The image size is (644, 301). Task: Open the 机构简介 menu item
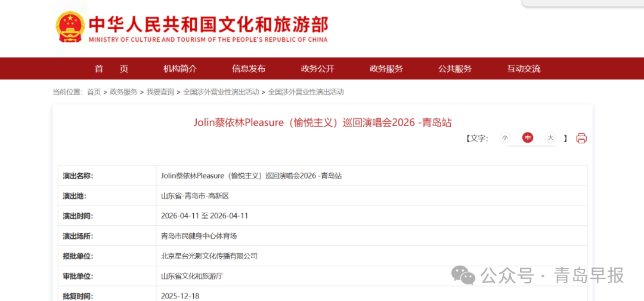pos(180,69)
